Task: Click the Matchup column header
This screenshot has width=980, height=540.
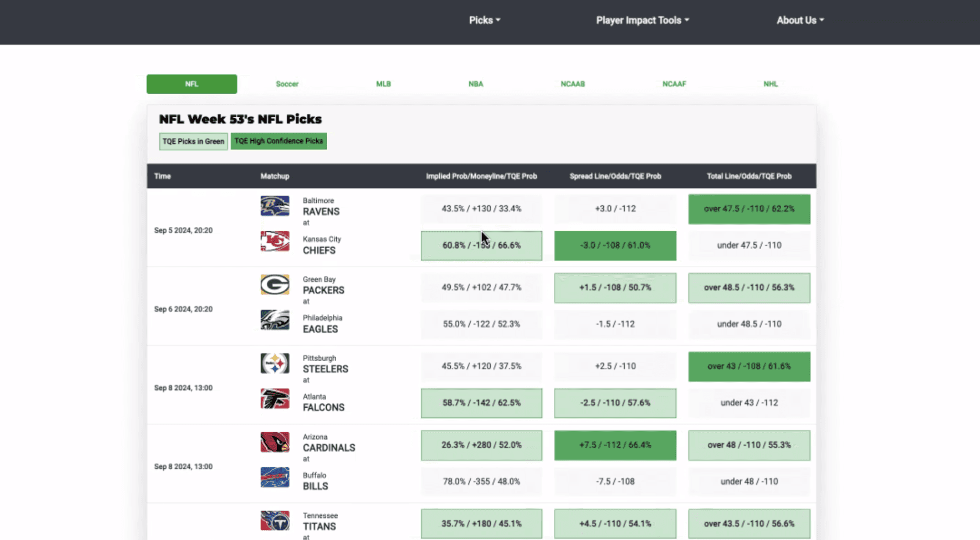Action: pos(275,176)
